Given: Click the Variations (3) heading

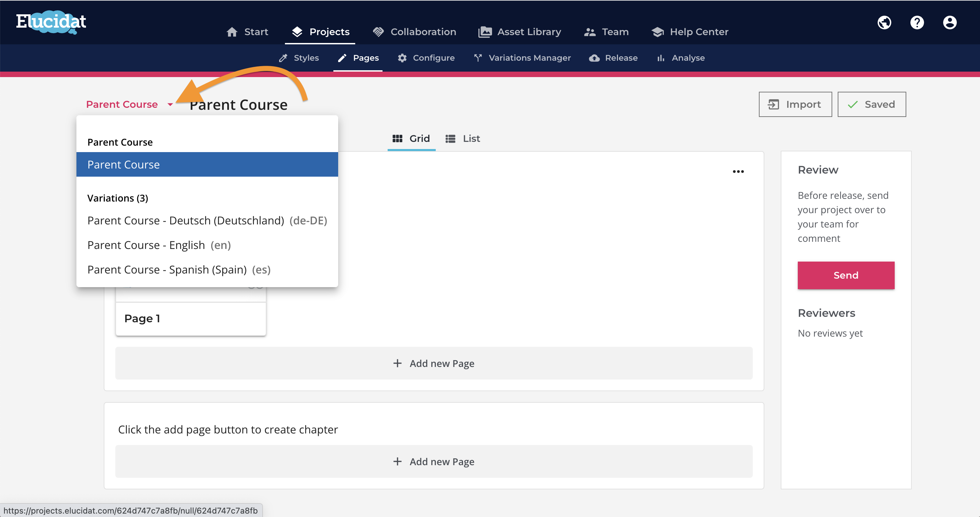Looking at the screenshot, I should point(118,198).
